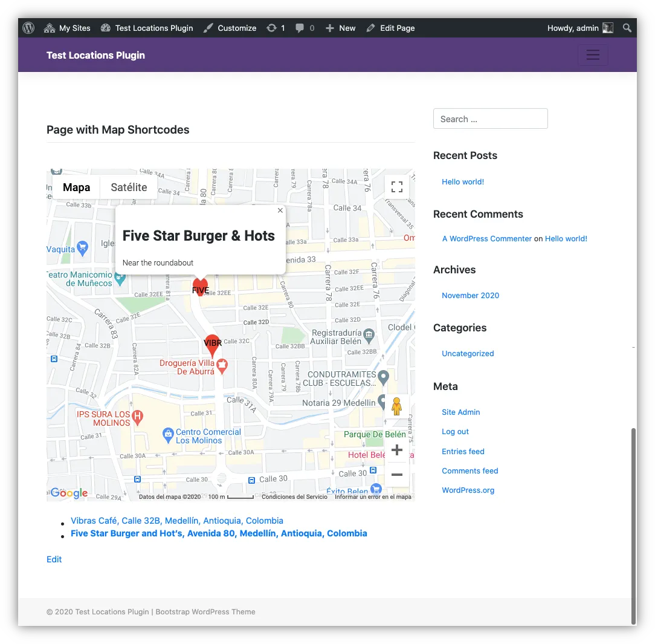
Task: Zoom in on the map
Action: [x=397, y=450]
